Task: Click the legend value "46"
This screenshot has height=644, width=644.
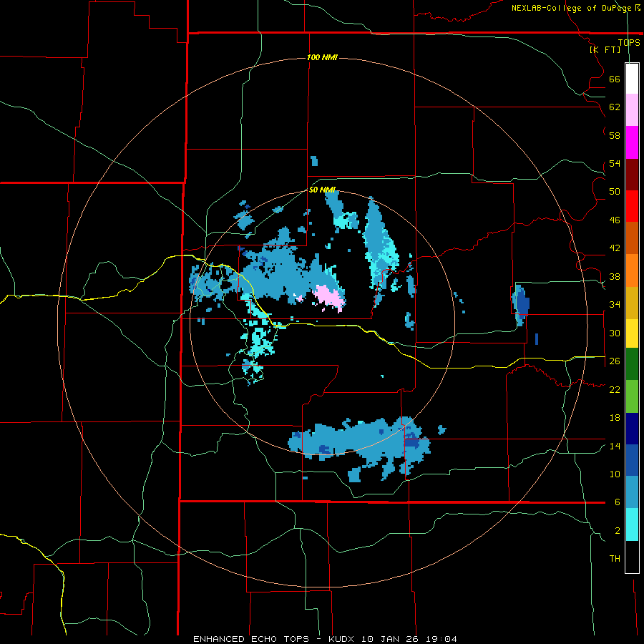Action: tap(615, 220)
